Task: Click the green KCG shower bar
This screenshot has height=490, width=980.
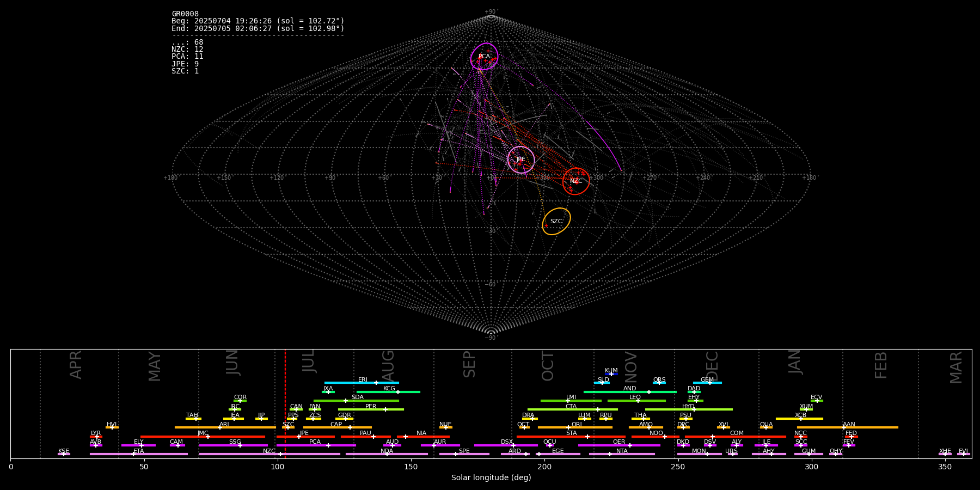Action: 388,392
